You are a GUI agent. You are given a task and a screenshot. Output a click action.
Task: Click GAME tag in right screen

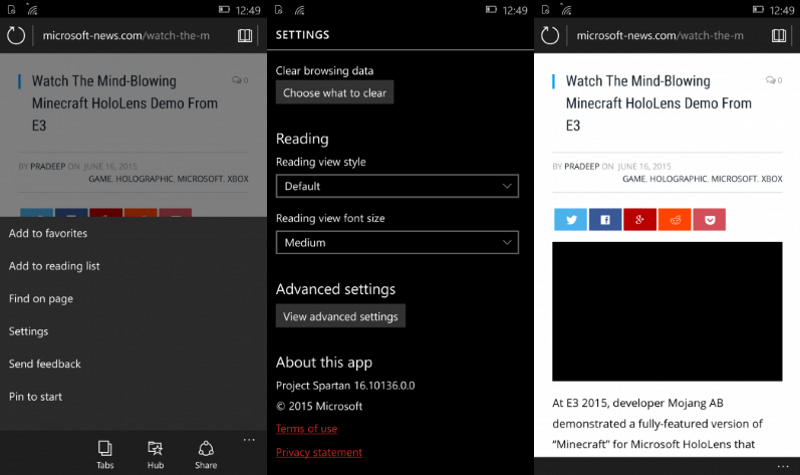(x=634, y=179)
